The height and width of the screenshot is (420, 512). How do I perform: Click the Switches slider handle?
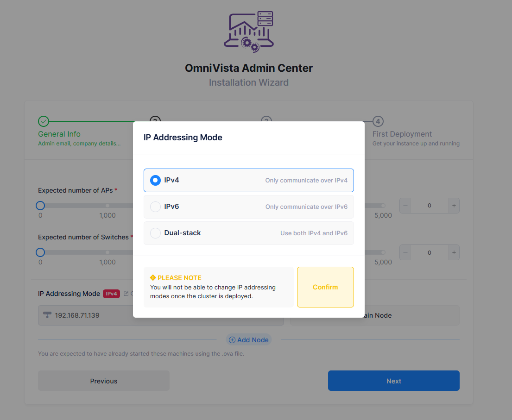[x=40, y=252]
